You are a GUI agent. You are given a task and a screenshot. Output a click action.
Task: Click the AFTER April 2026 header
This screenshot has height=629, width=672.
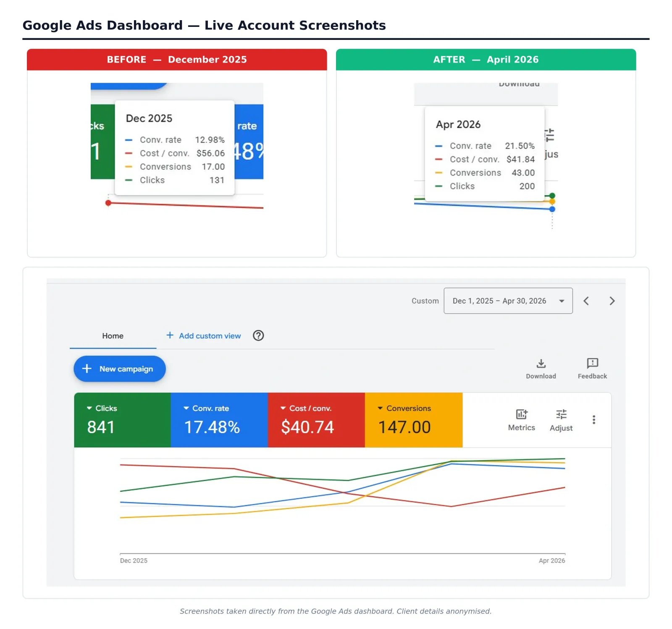(x=486, y=60)
